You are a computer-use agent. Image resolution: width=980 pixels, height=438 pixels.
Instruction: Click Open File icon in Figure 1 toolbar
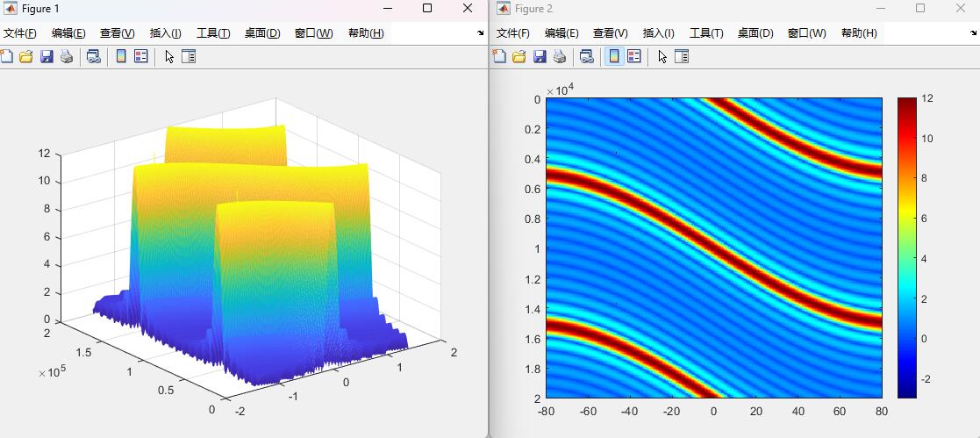(x=25, y=57)
